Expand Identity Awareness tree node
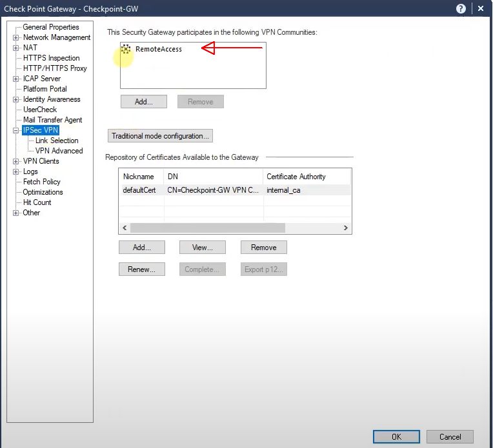493x448 pixels. [15, 99]
